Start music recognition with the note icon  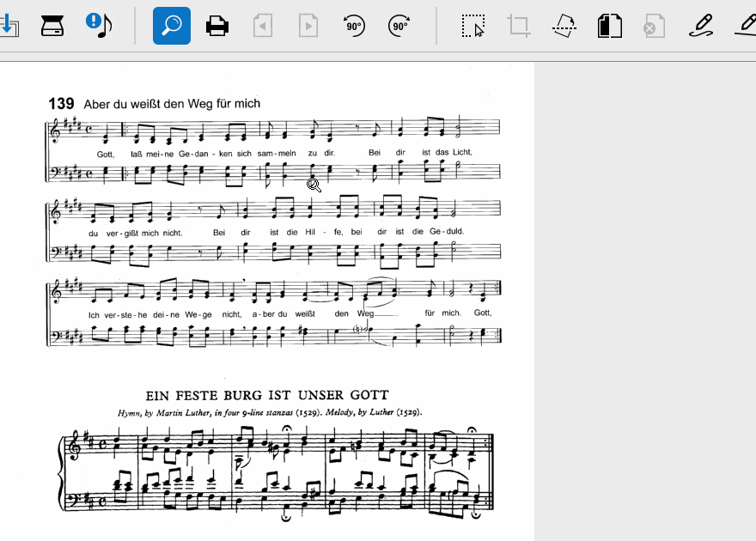pos(99,26)
